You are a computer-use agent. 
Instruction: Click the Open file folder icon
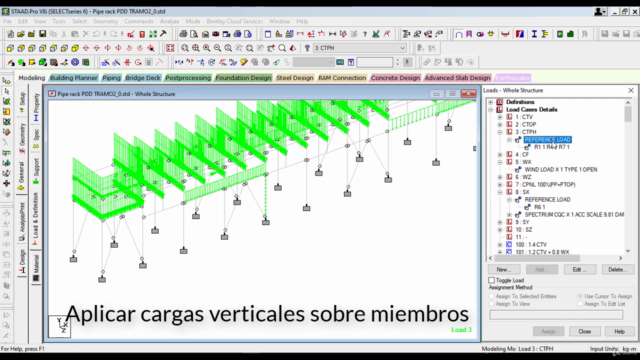click(21, 34)
